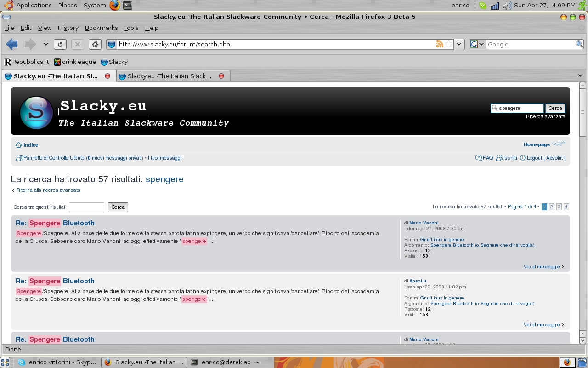Open the list all tabs dropdown
588x368 pixels.
coord(580,75)
